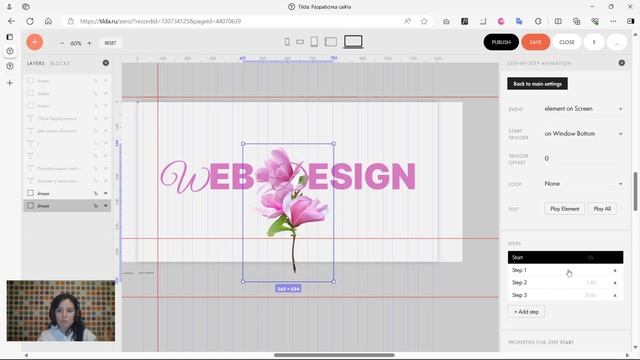
Task: Click the horizontal scrollbar at the bottom
Action: [334, 355]
